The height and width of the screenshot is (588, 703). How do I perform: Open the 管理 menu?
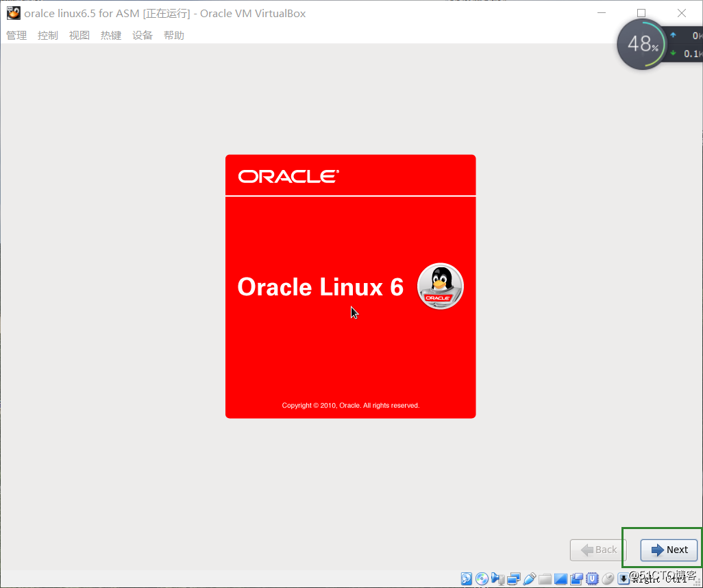(x=16, y=36)
